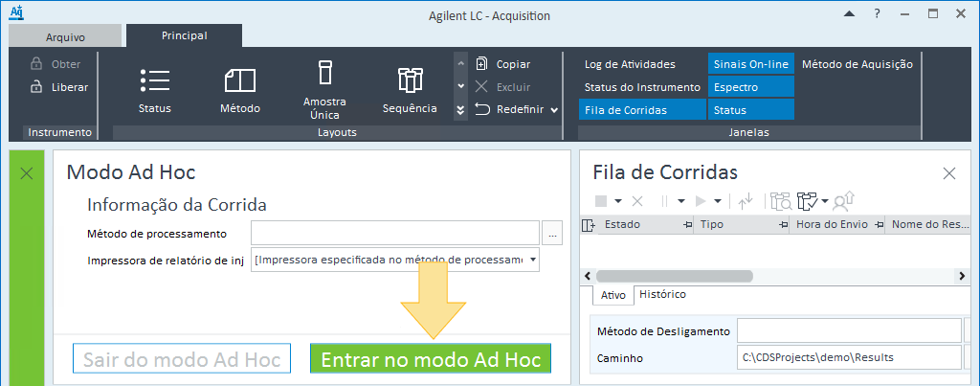Click Entrar no modo Ad Hoc
The image size is (980, 386).
[x=431, y=359]
